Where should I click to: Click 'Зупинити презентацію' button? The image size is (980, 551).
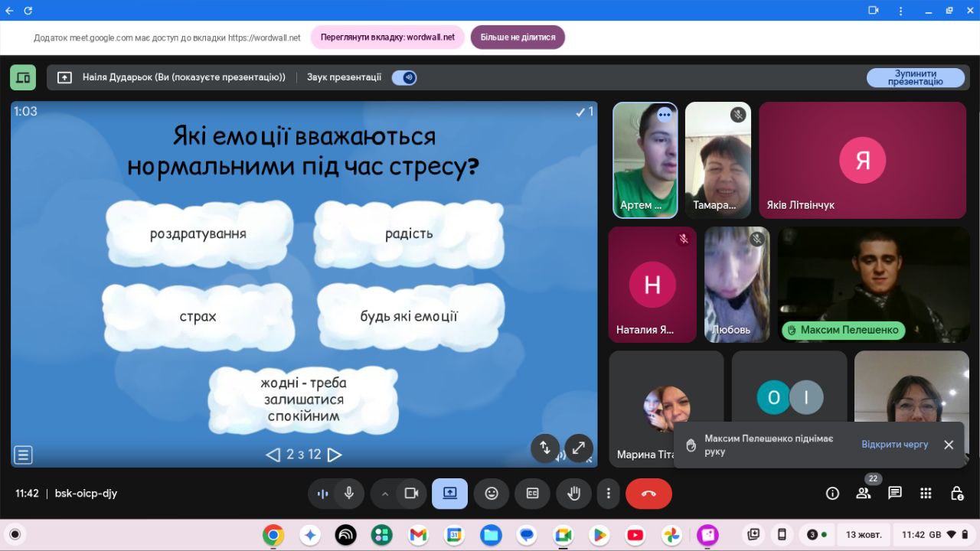point(916,77)
